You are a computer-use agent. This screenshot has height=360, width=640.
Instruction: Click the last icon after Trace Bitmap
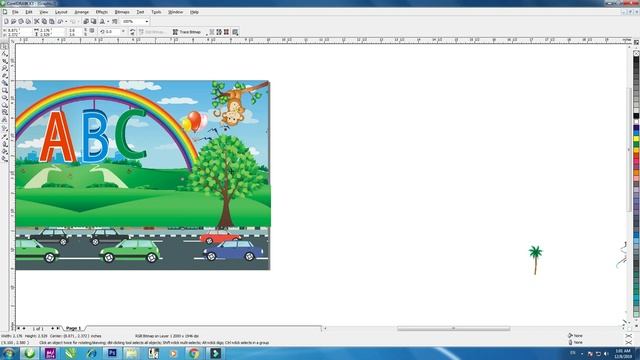tap(235, 32)
